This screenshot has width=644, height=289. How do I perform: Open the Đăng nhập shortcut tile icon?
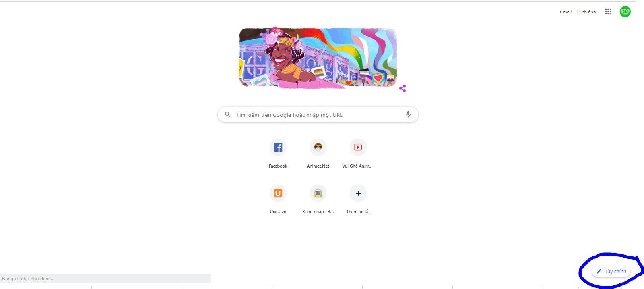[x=318, y=193]
